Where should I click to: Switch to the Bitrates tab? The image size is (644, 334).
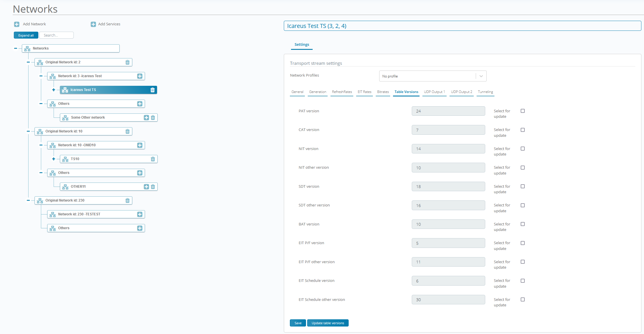pos(383,92)
